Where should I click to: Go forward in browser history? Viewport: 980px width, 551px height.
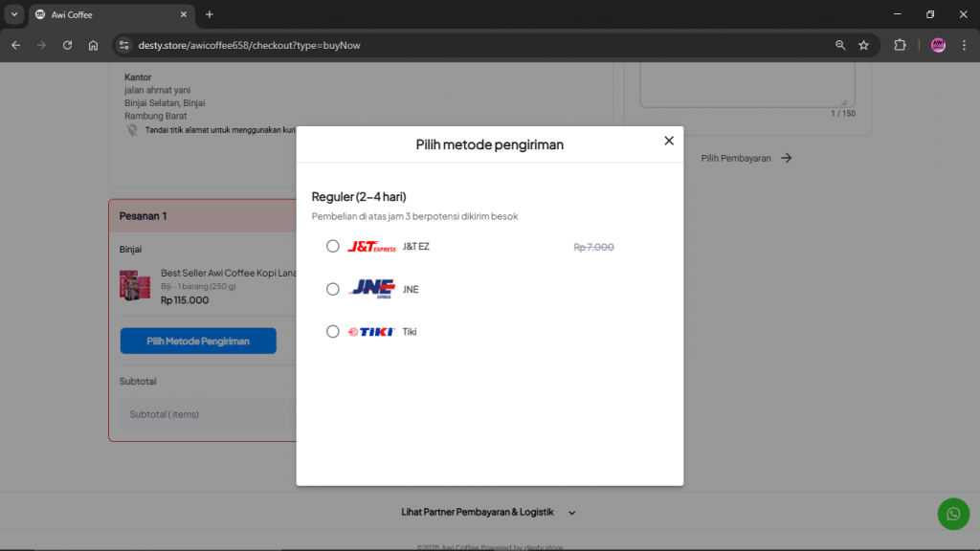pyautogui.click(x=41, y=45)
